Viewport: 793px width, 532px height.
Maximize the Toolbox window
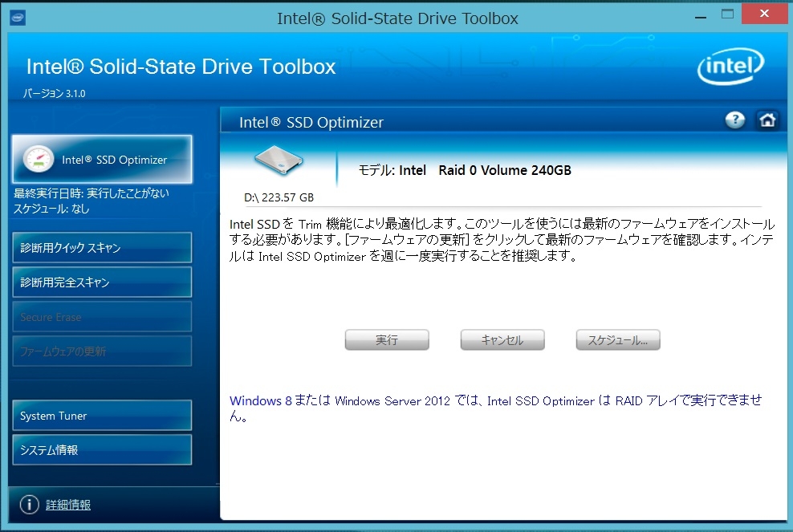coord(727,14)
